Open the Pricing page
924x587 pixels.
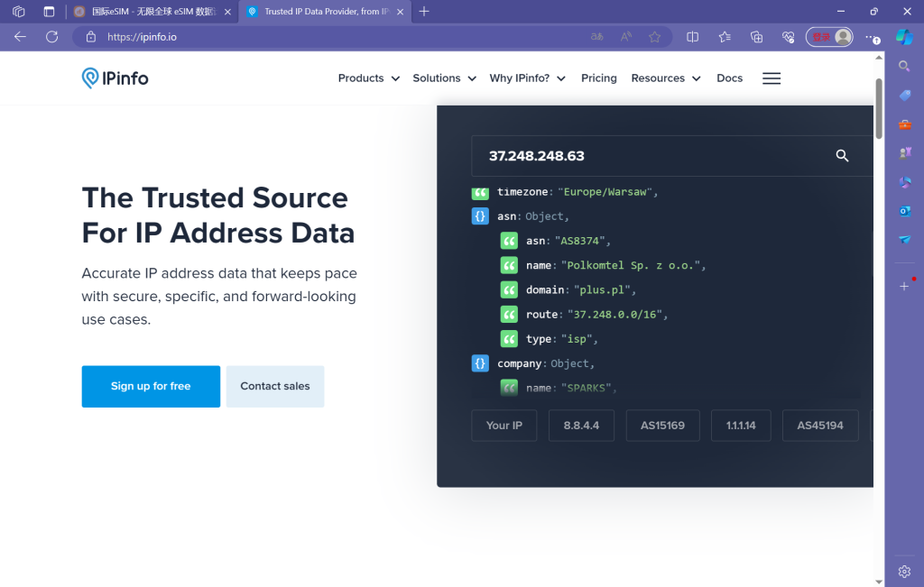click(x=599, y=78)
